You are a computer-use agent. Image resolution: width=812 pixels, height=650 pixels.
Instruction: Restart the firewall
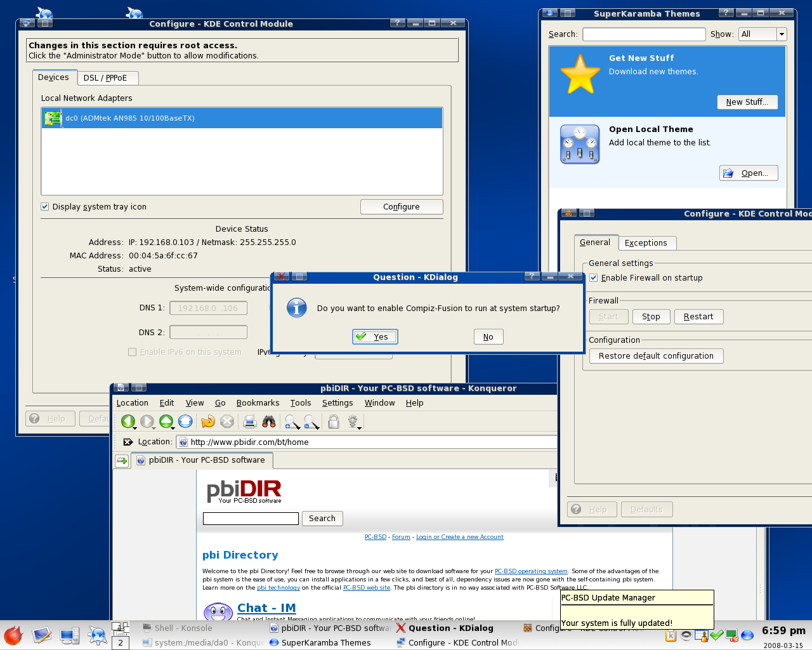[x=698, y=317]
